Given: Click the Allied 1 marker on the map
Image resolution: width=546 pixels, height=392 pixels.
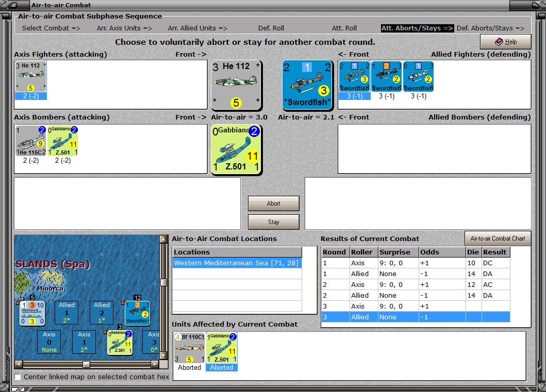Looking at the screenshot, I should (x=67, y=312).
